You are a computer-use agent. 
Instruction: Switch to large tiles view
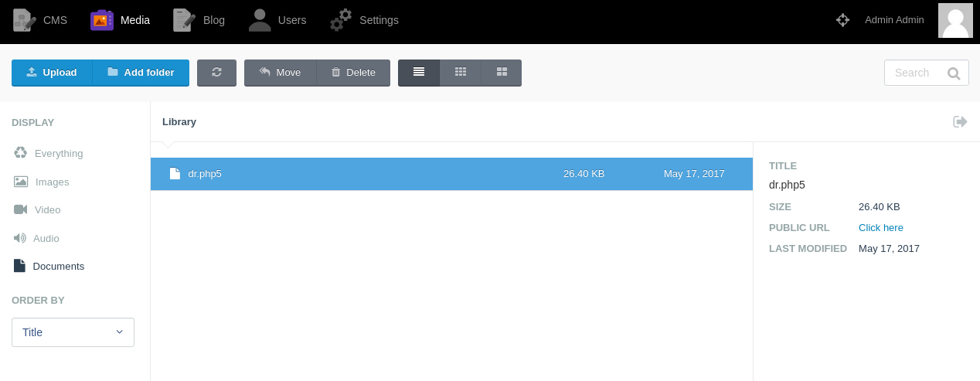(x=502, y=73)
